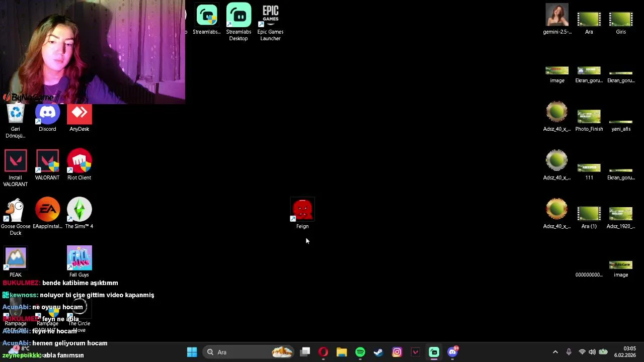
Task: Open the Riot Client shortcut
Action: 79,165
